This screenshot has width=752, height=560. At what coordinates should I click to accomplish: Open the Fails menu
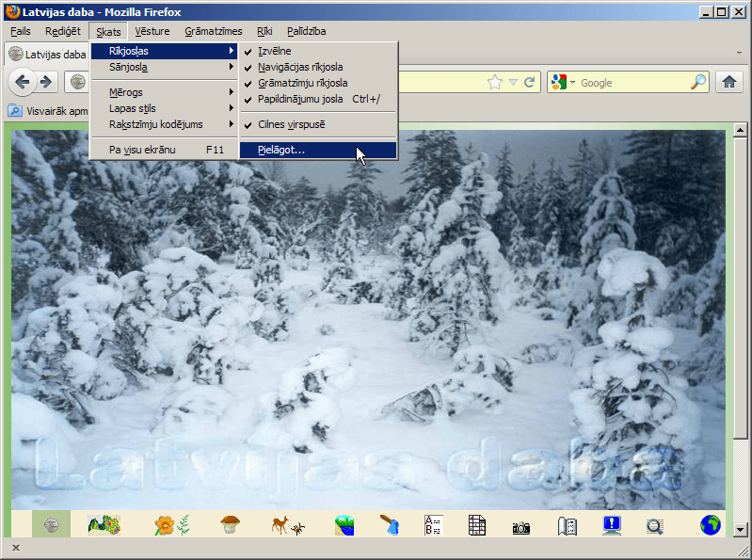point(21,31)
